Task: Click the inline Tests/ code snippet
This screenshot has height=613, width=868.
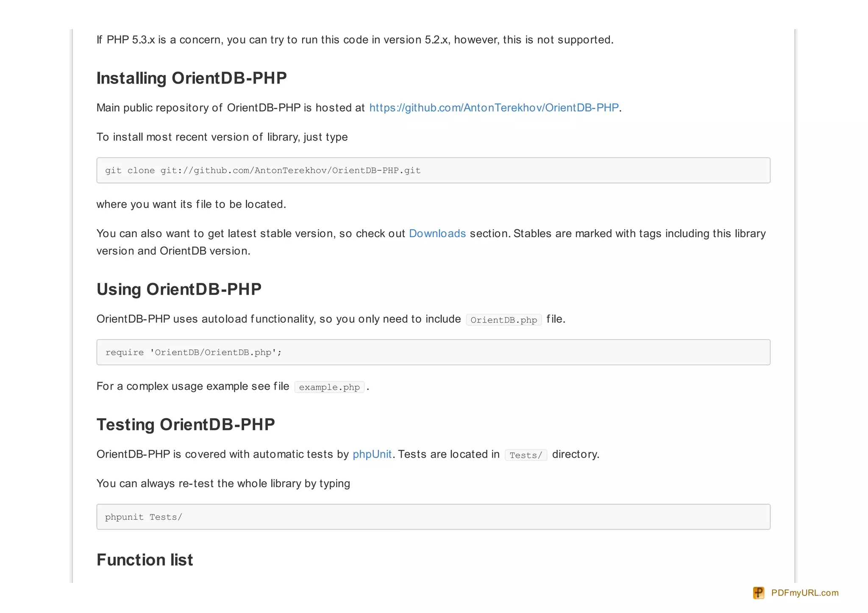Action: coord(526,455)
